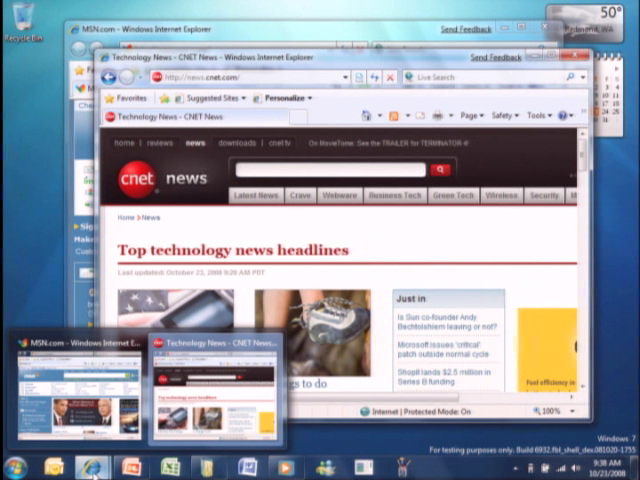
Task: Open PowerPoint from the taskbar
Action: [131, 467]
